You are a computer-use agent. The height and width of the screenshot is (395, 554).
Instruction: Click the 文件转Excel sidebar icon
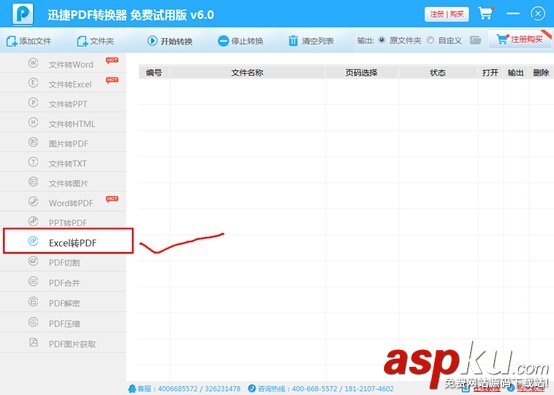[33, 83]
